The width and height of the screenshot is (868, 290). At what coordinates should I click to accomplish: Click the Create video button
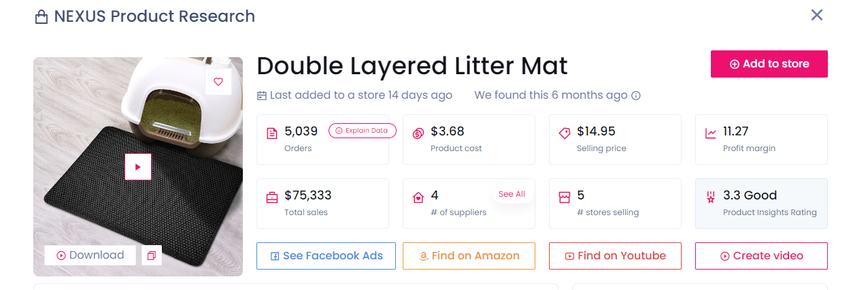761,256
